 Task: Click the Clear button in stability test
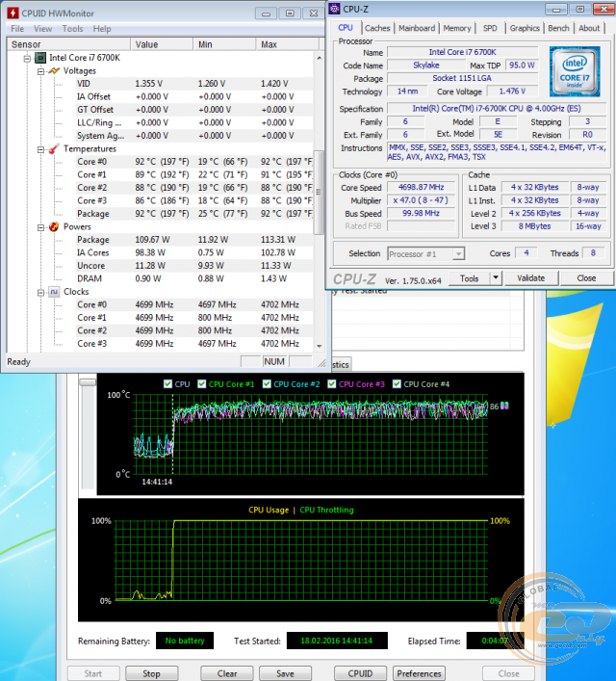tap(227, 673)
